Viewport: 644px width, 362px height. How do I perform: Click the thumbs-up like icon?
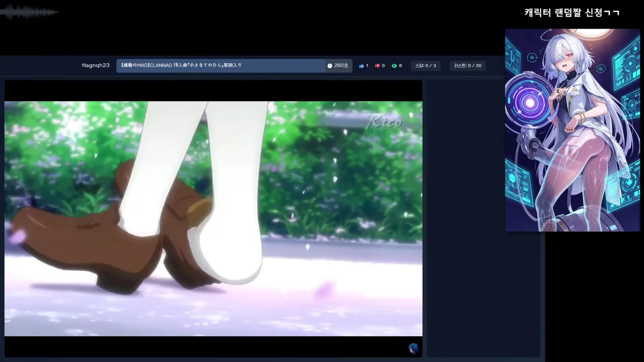[x=361, y=66]
